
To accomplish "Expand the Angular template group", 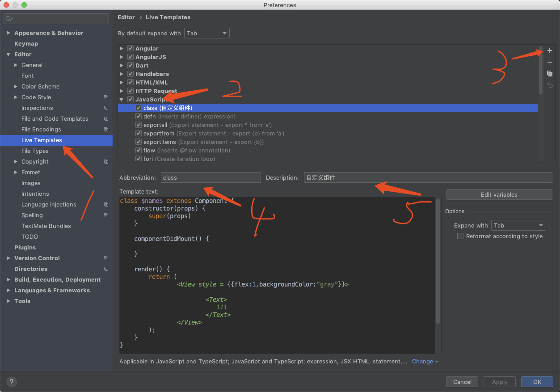I will click(122, 48).
